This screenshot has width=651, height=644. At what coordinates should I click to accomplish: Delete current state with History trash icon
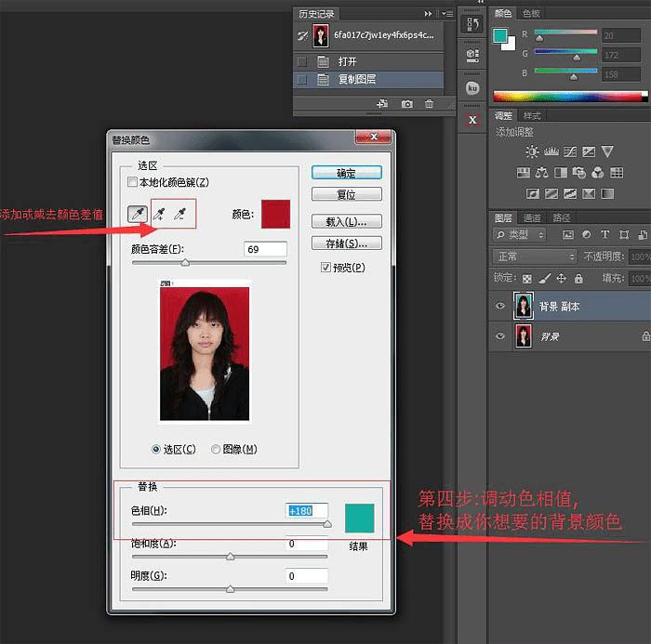429,105
